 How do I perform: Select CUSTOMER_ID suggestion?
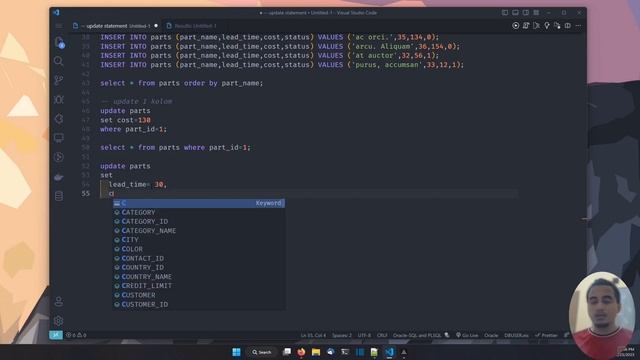point(199,304)
